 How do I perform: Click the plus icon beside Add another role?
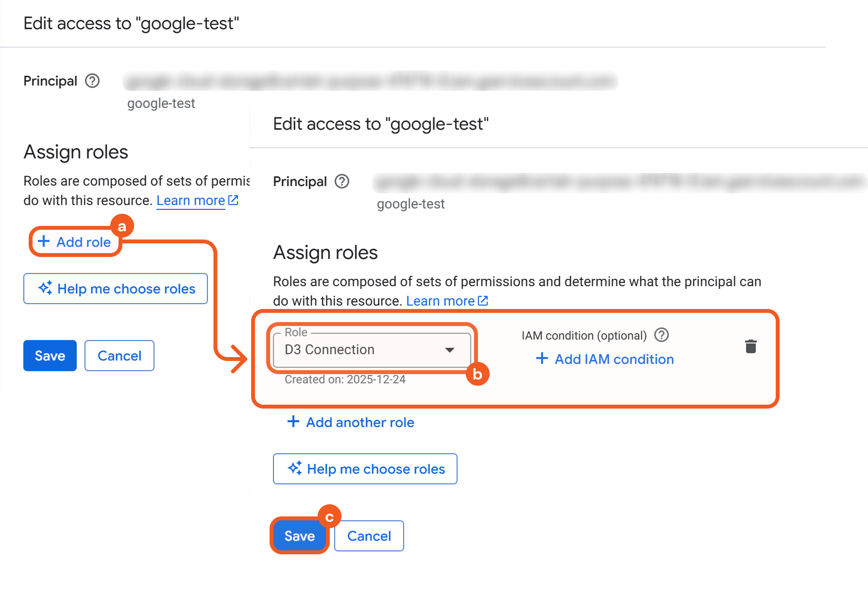tap(293, 422)
